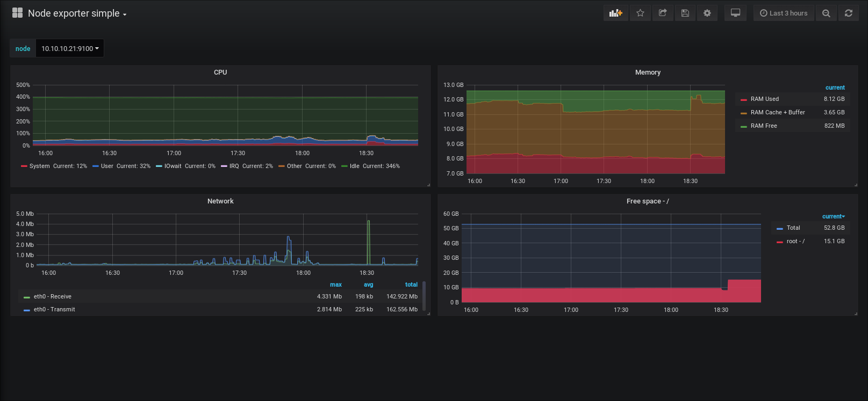Switch to TV view mode monitor icon
868x401 pixels.
(x=735, y=13)
